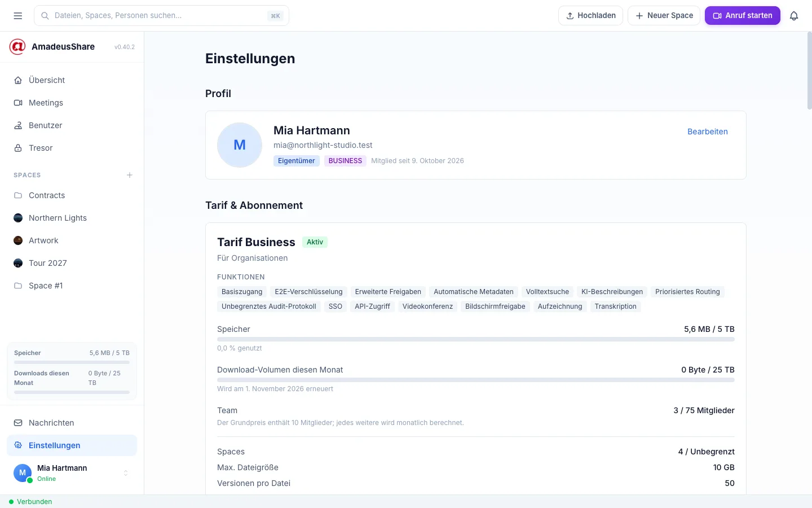Select the Artwork space
The width and height of the screenshot is (812, 508).
(72, 240)
